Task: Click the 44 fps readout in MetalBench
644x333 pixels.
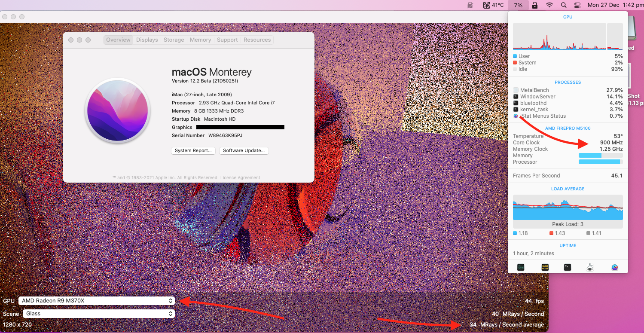Action: [x=534, y=301]
